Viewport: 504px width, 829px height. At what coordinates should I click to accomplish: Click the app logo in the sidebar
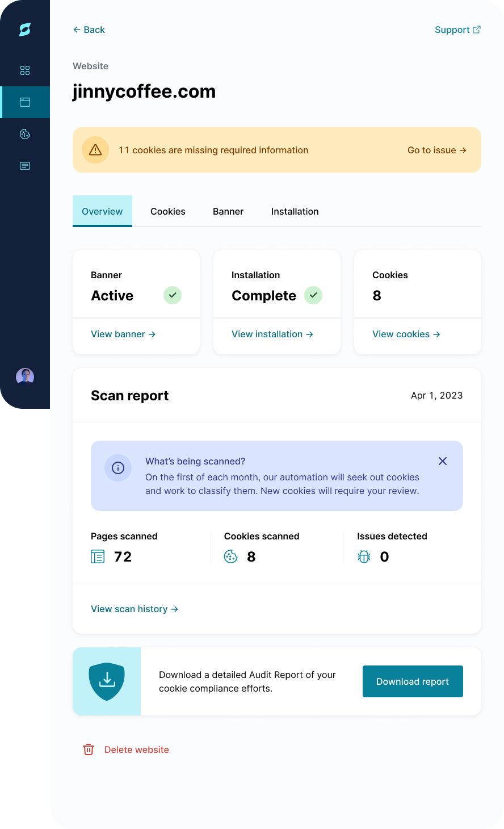[25, 30]
